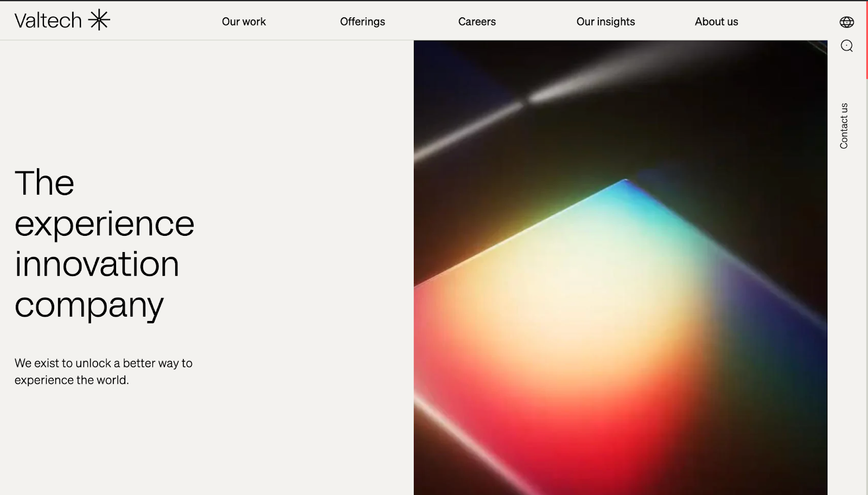This screenshot has width=868, height=495.
Task: Click the vertical Contact us link
Action: (844, 126)
